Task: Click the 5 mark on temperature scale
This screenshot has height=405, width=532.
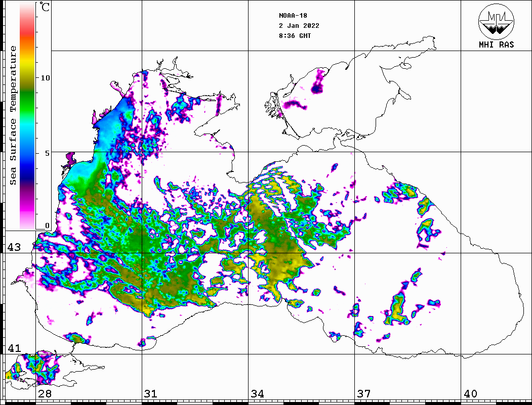Action: click(47, 153)
